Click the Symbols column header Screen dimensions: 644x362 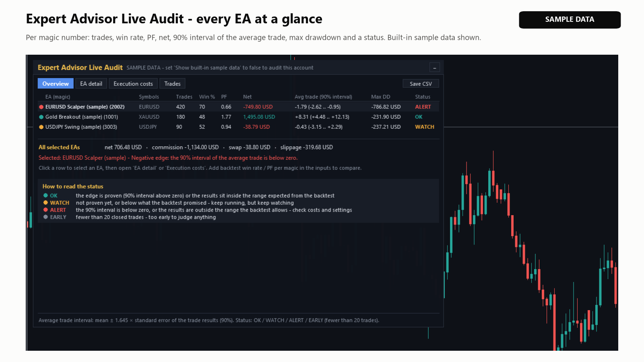coord(149,97)
